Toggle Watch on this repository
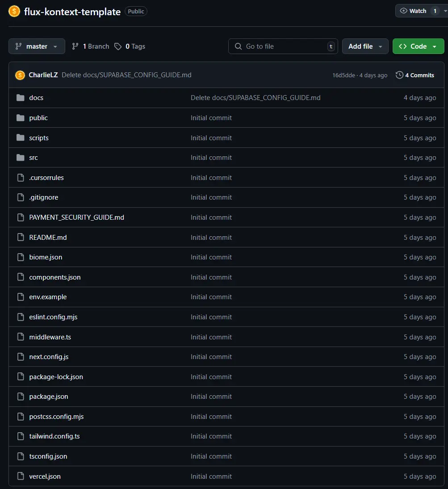 tap(413, 11)
